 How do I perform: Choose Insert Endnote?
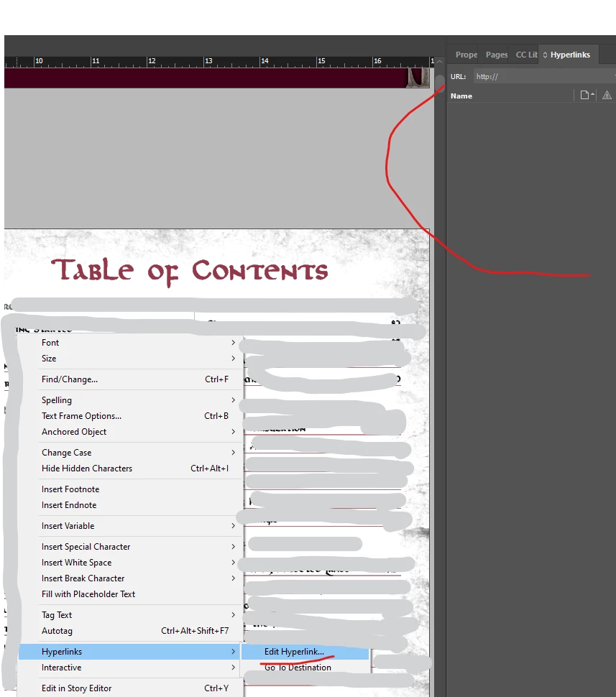[130, 505]
